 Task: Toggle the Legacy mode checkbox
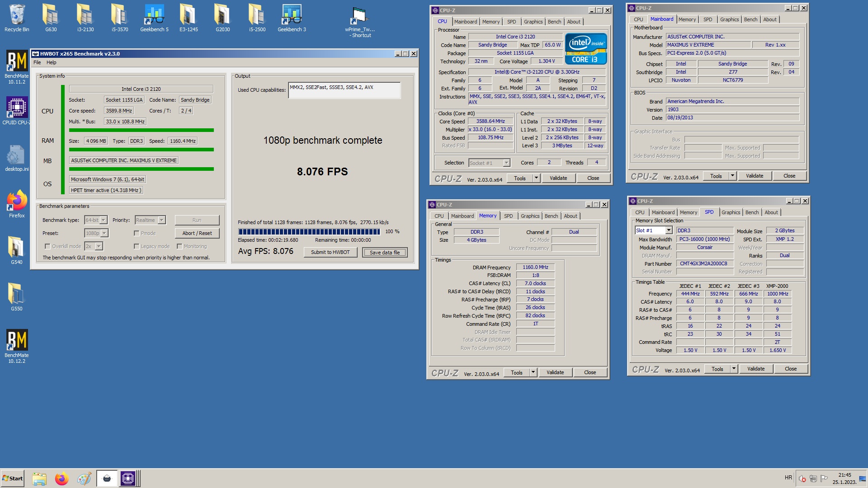tap(137, 246)
